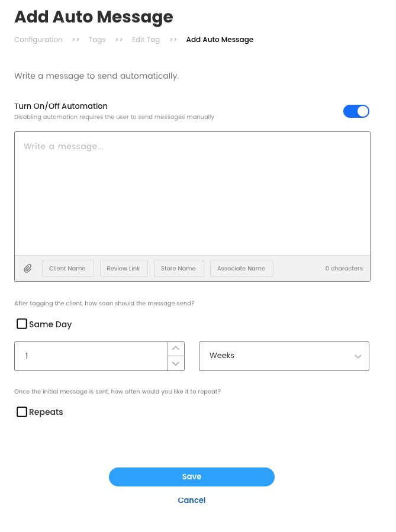Insert the Associate Name placeholder
396x532 pixels.
click(241, 269)
